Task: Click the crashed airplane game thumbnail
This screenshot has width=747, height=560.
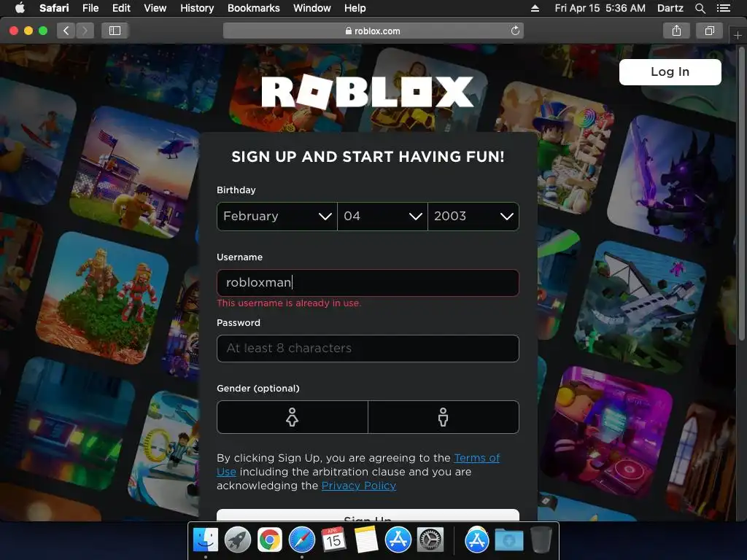Action: point(640,308)
